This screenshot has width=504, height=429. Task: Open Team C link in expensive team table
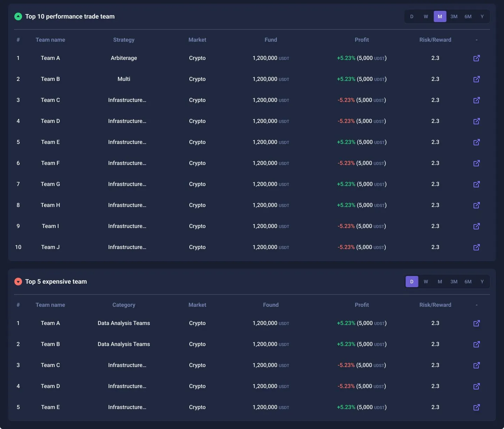pyautogui.click(x=476, y=365)
